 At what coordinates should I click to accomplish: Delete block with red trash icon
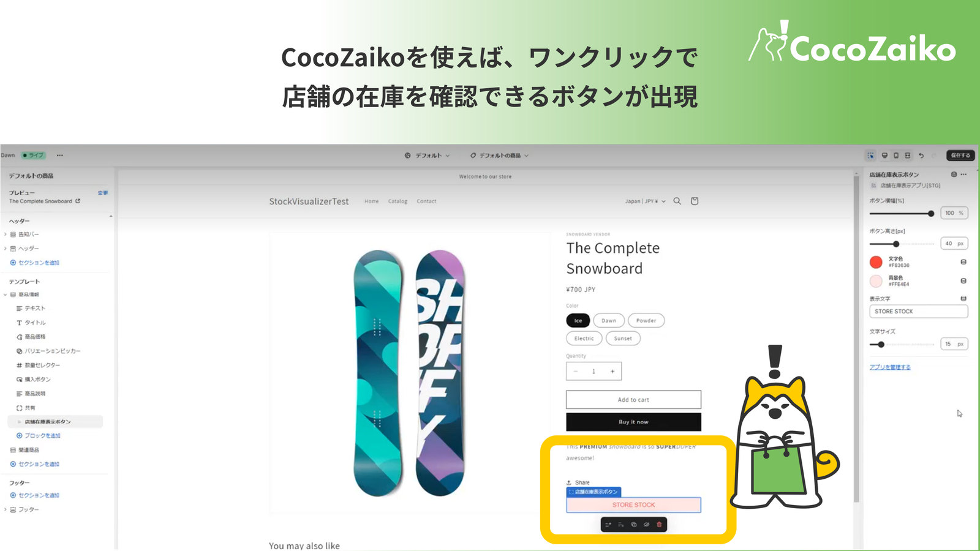[x=659, y=525]
